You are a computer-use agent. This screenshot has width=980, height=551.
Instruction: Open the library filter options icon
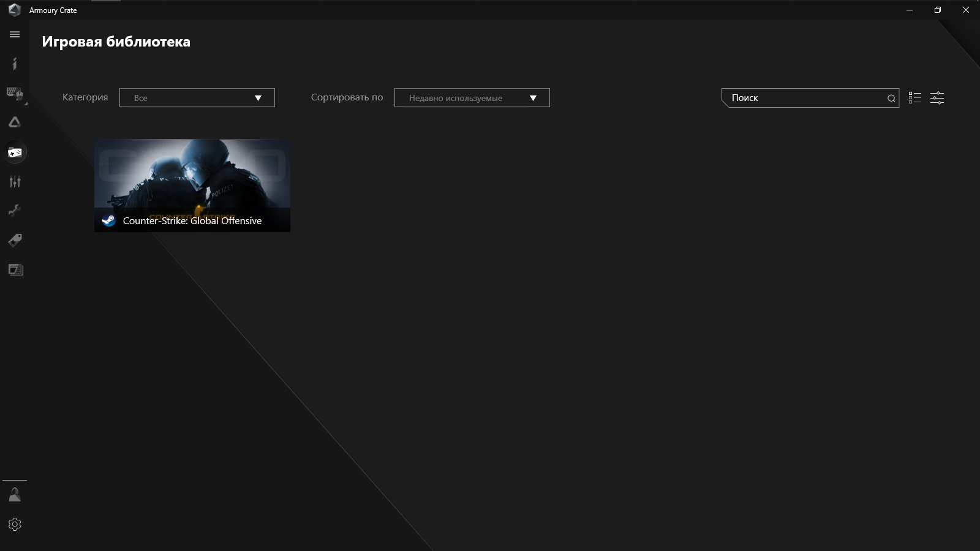(x=937, y=98)
